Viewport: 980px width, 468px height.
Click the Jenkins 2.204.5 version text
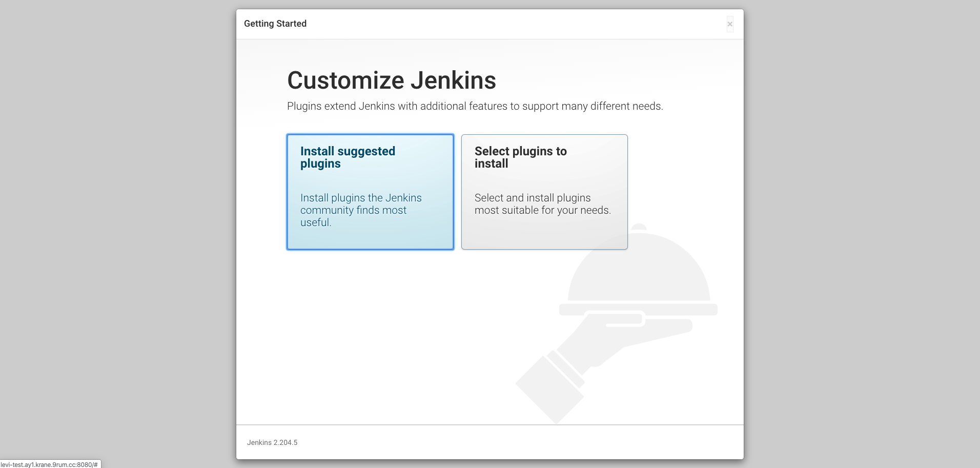tap(272, 442)
